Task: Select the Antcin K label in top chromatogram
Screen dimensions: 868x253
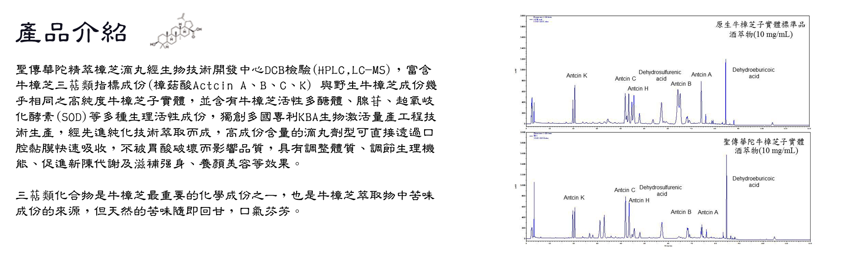Action: pos(576,76)
